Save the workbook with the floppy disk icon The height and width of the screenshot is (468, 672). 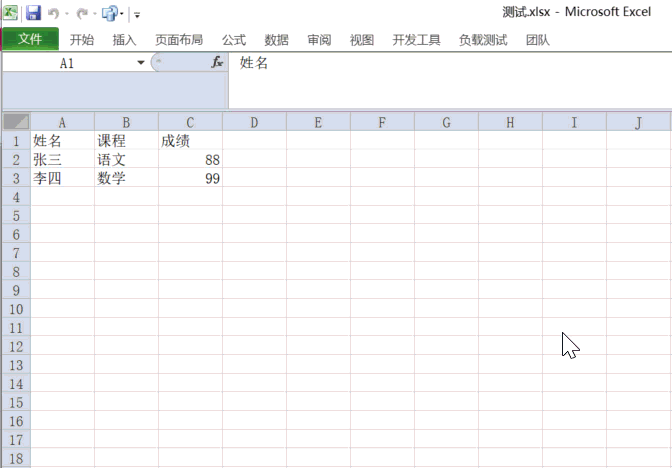[33, 13]
